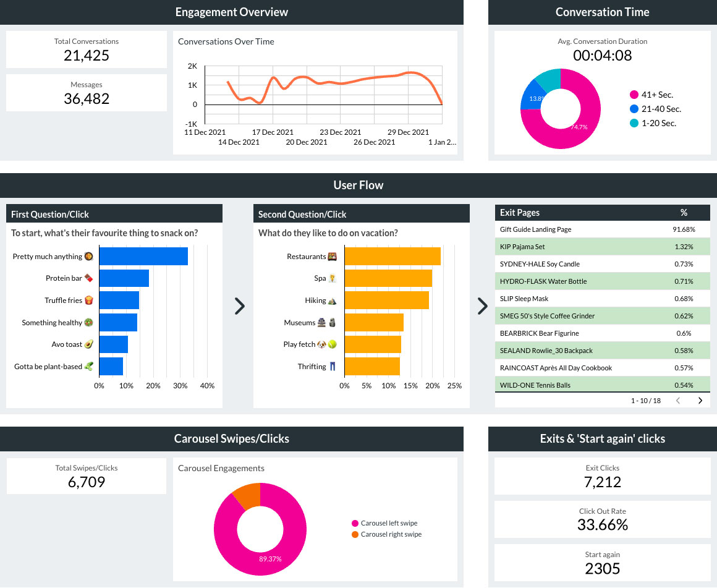
Task: Click the blue Gotta be plant-based bar
Action: pos(111,366)
